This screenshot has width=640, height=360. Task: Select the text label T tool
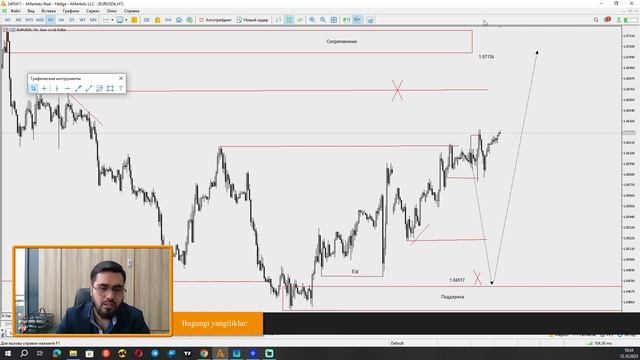(x=120, y=88)
